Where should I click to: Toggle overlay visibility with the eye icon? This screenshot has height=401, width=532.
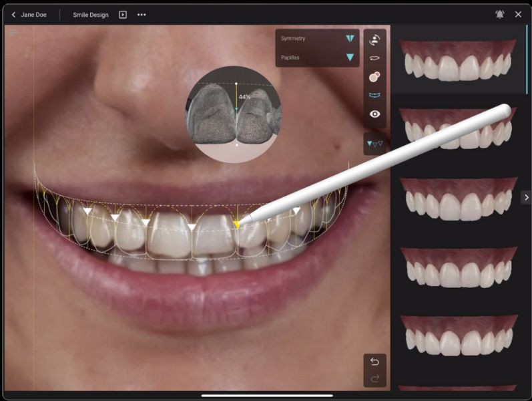[x=374, y=114]
